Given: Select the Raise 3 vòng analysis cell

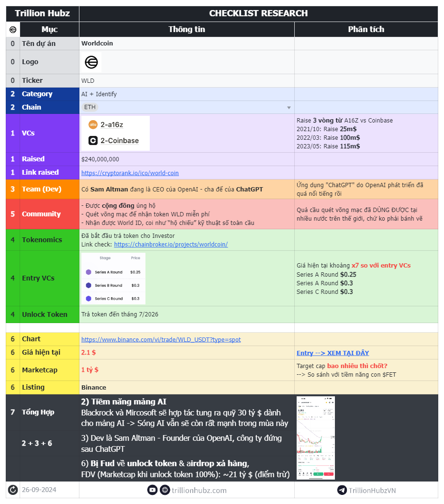Looking at the screenshot, I should point(366,133).
